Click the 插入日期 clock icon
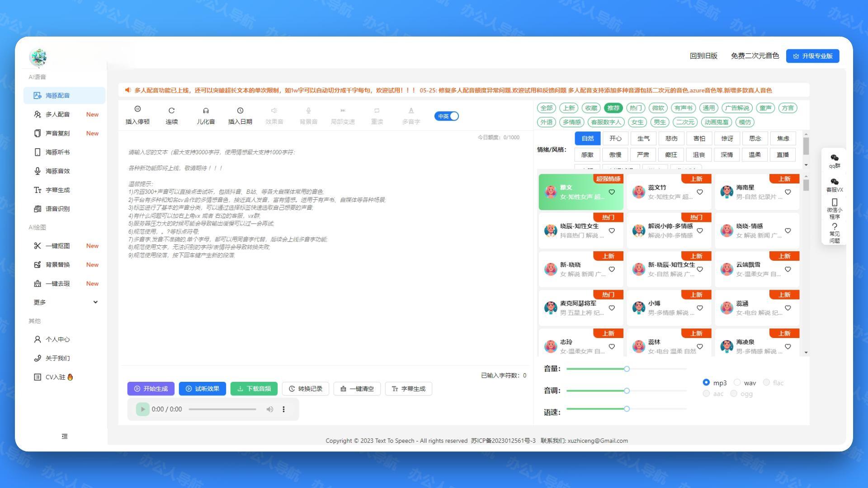Screen dimensions: 868x488 pyautogui.click(x=240, y=110)
